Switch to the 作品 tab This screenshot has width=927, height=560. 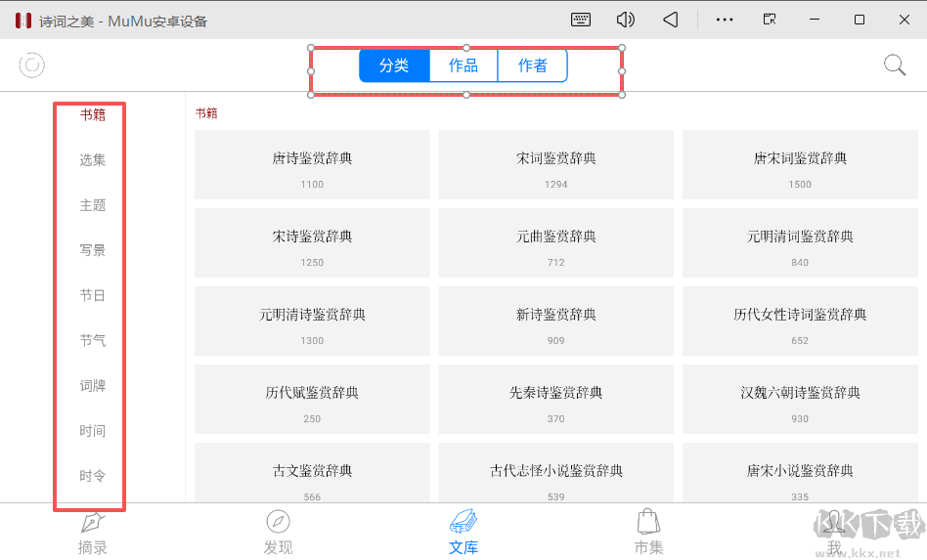point(463,65)
